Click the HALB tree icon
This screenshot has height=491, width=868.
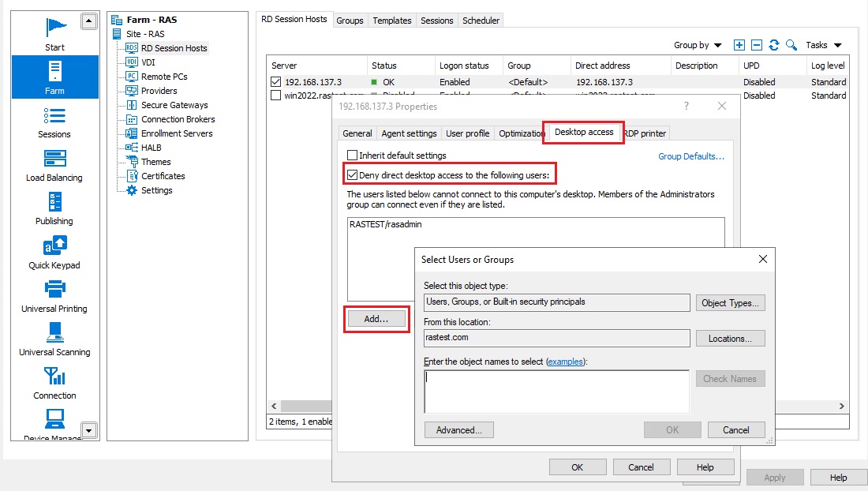point(132,148)
